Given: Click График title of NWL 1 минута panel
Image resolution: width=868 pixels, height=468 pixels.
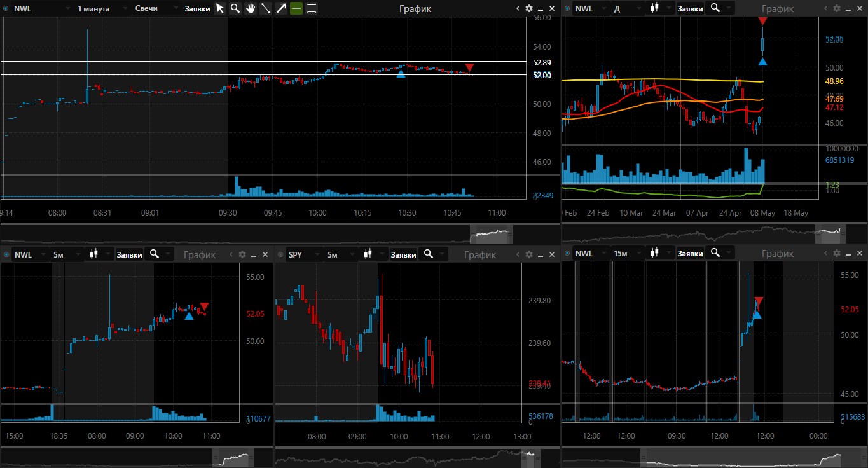Looking at the screenshot, I should [415, 9].
